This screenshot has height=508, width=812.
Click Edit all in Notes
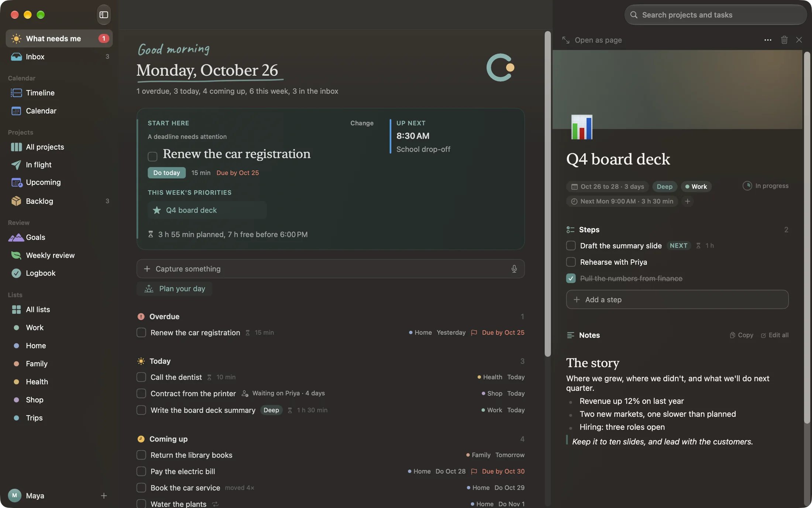(774, 335)
